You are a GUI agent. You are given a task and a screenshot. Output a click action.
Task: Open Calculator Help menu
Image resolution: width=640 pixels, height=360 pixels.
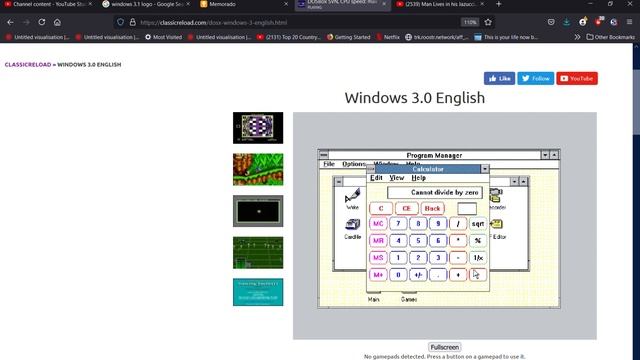(418, 178)
